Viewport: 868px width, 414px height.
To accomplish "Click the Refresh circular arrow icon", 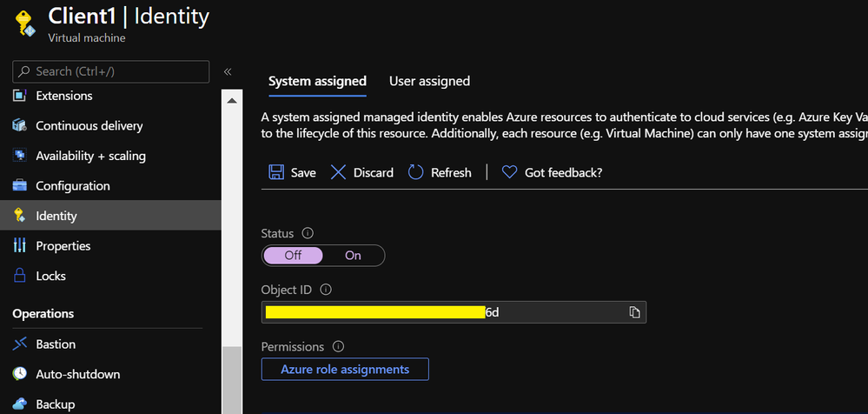I will point(415,172).
